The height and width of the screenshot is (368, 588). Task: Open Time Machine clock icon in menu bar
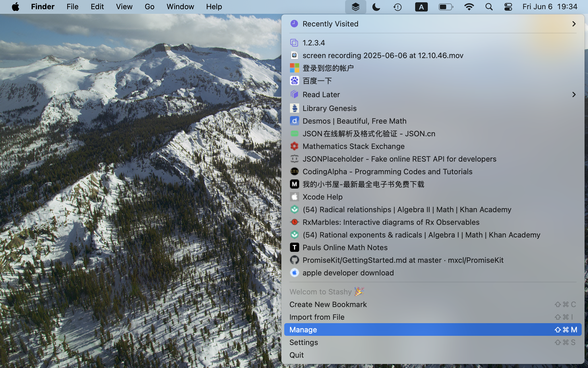[397, 7]
